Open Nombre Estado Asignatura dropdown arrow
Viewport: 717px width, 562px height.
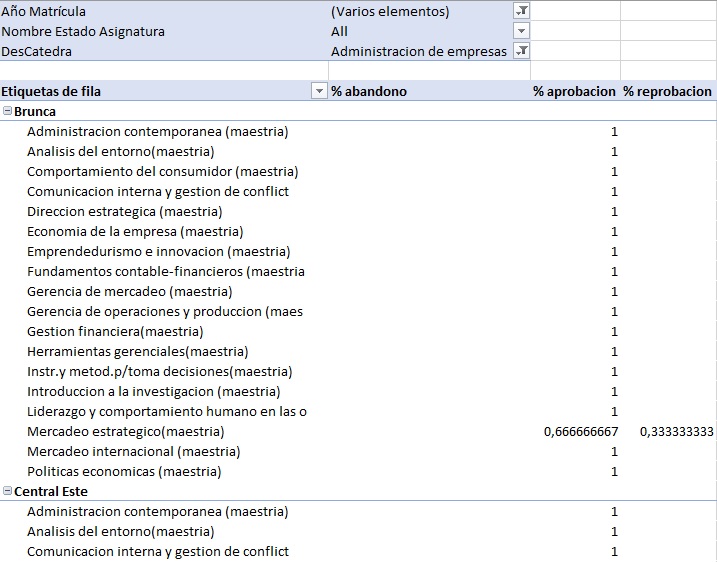(521, 31)
